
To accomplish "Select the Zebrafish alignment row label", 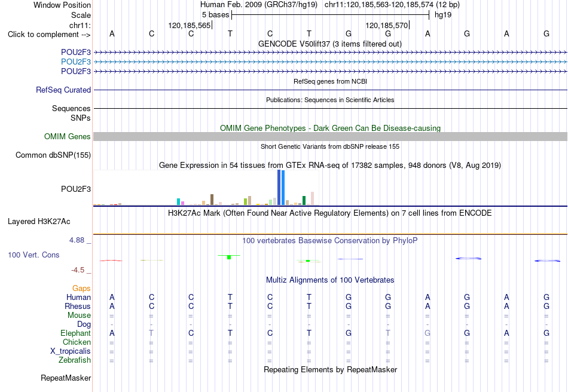I will click(x=75, y=360).
